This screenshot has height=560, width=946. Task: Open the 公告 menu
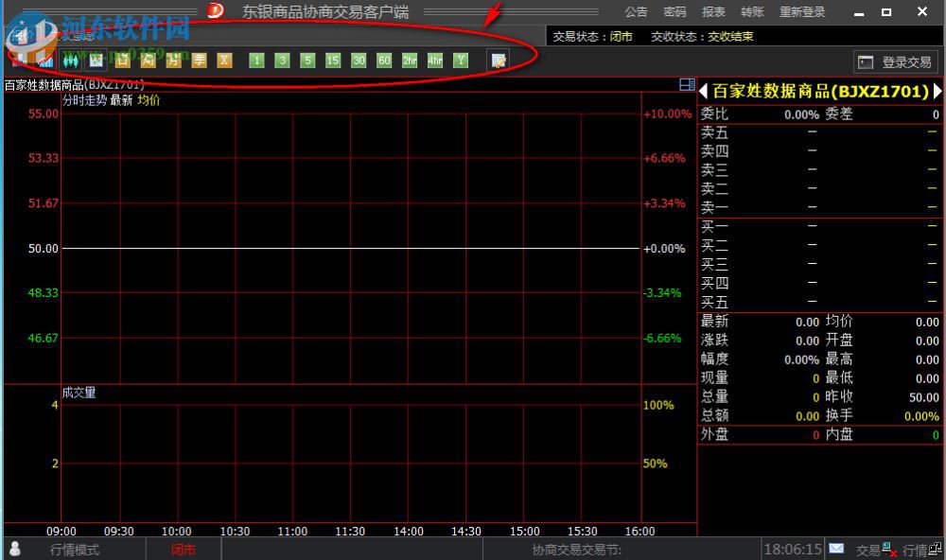point(636,11)
